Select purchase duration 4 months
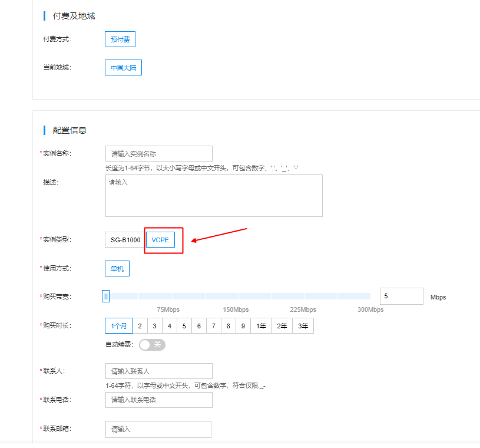480x448 pixels. tap(169, 326)
